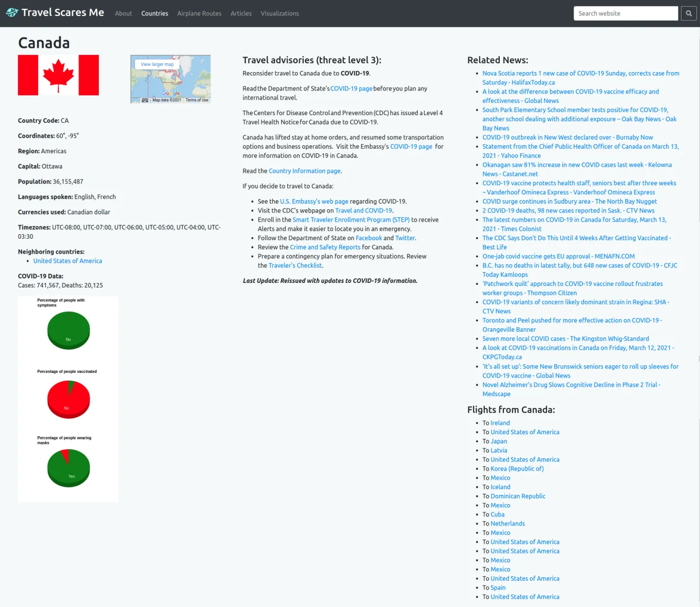The image size is (700, 607).
Task: Open the About page
Action: pos(124,13)
